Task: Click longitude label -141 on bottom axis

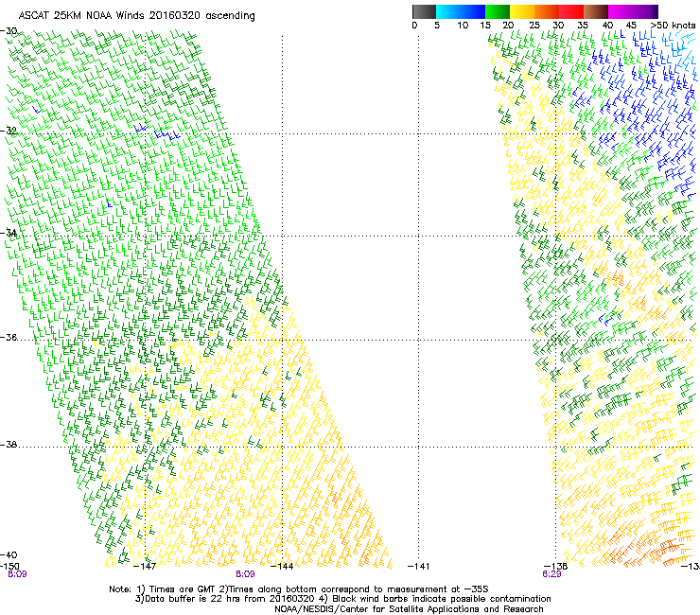Action: [x=419, y=567]
